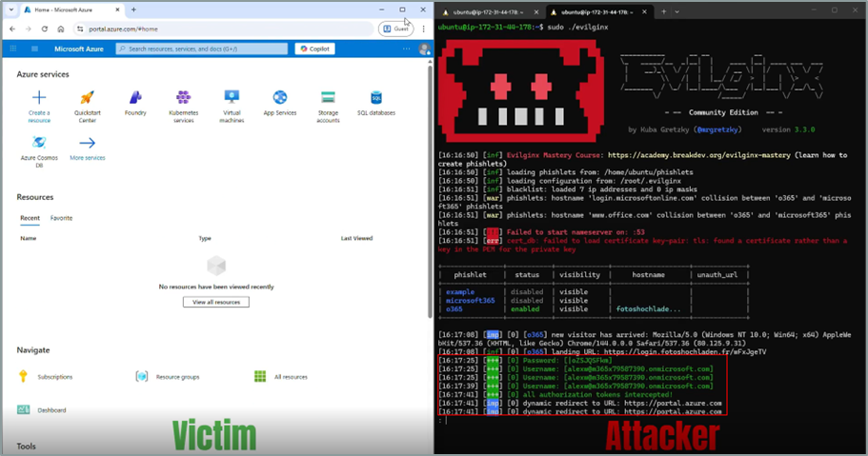Image resolution: width=868 pixels, height=456 pixels.
Task: Add a new terminal tab
Action: [x=664, y=11]
